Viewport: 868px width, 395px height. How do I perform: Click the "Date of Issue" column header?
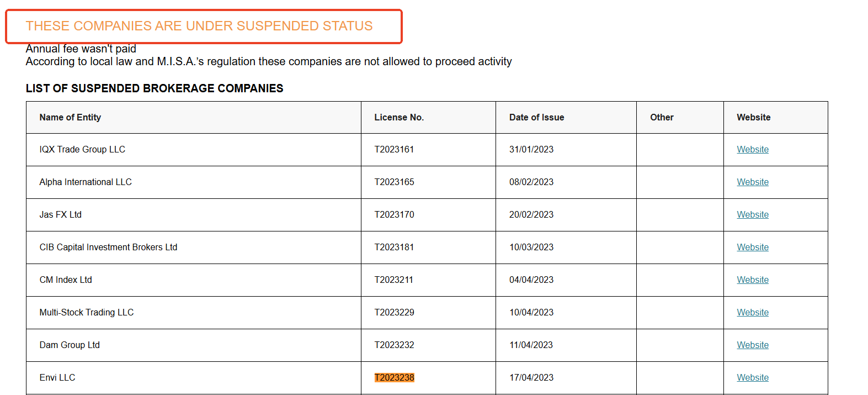[536, 118]
